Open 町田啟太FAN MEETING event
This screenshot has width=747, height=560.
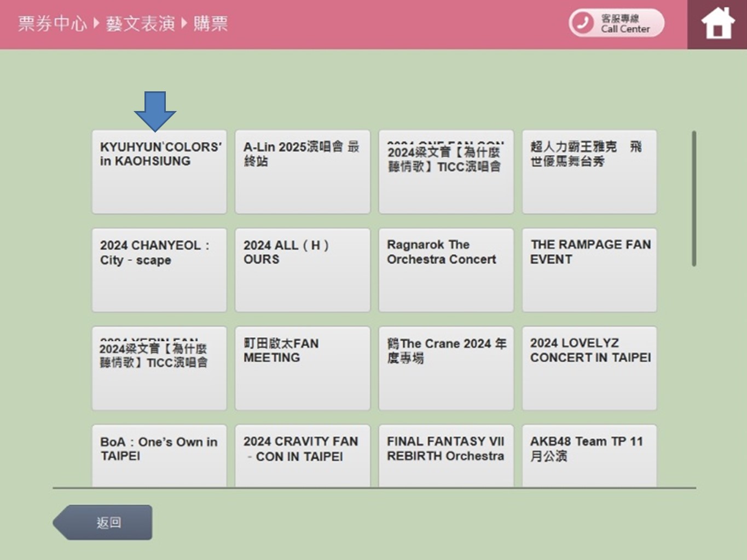point(303,369)
